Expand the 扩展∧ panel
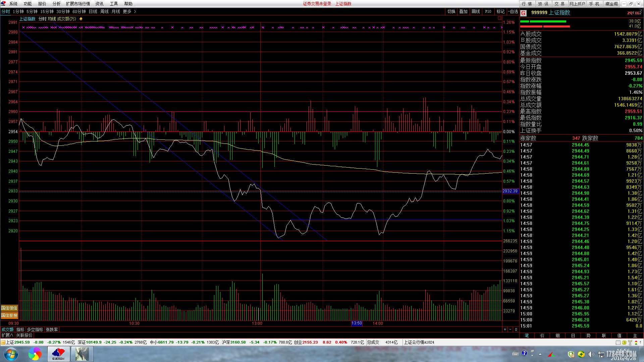 point(7,335)
